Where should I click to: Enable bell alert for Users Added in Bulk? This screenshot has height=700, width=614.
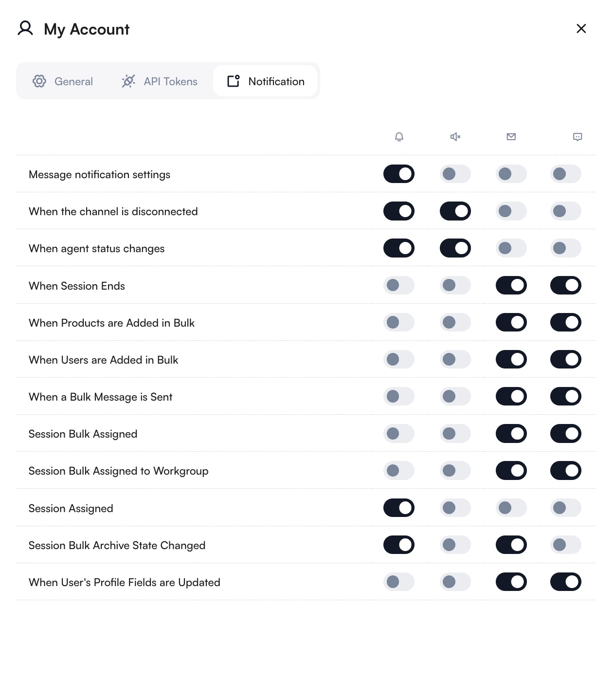(399, 359)
